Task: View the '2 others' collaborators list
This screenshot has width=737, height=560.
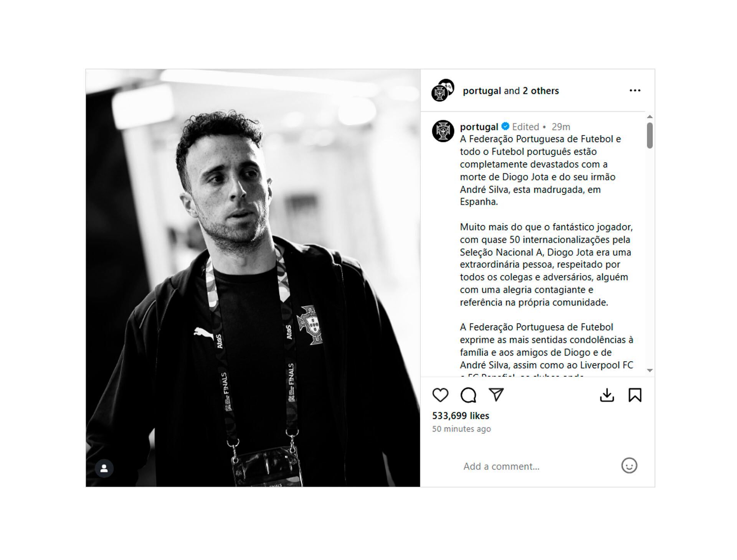Action: (540, 91)
